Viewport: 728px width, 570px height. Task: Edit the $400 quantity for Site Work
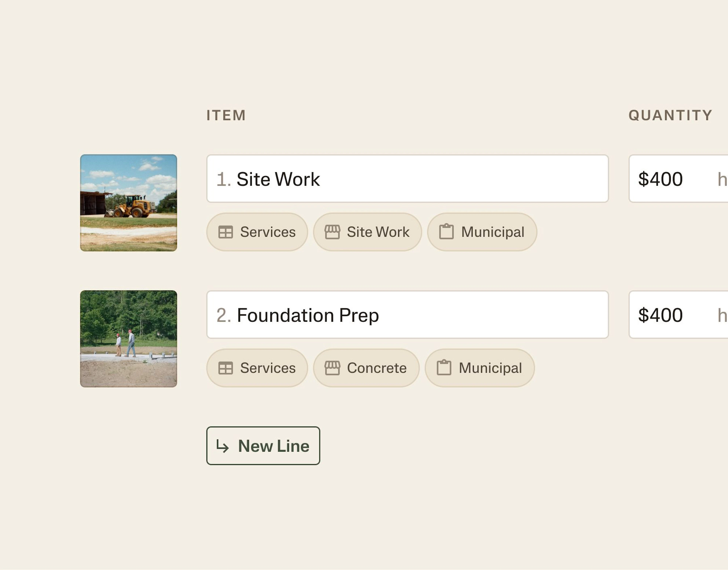click(678, 179)
